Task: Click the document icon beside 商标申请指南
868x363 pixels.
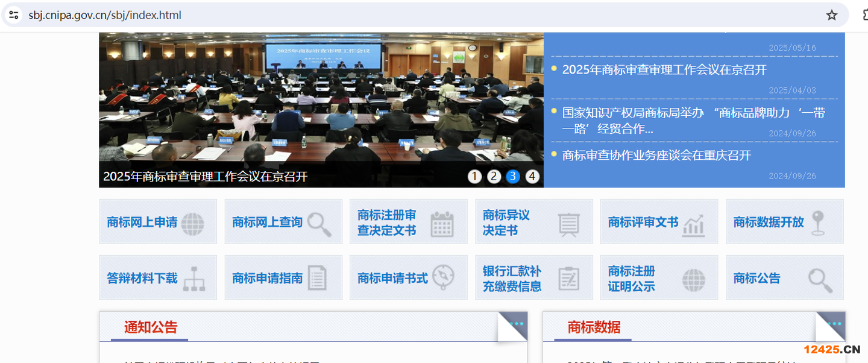Action: (x=317, y=279)
